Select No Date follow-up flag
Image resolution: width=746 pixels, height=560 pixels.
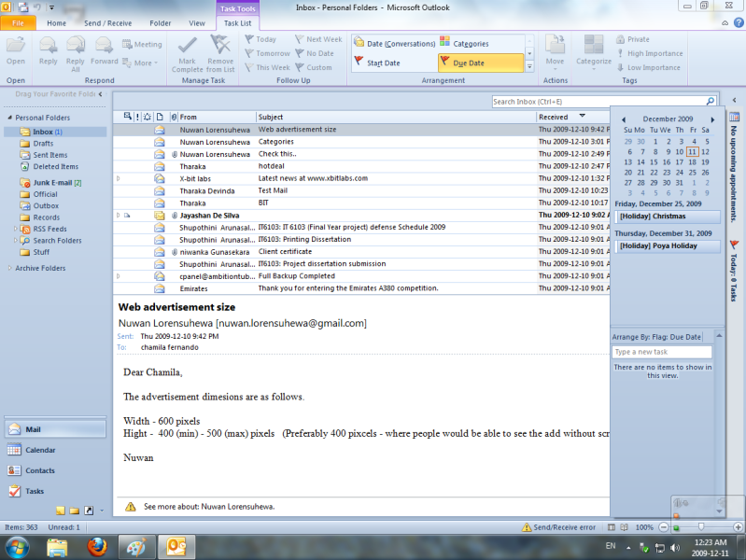314,53
